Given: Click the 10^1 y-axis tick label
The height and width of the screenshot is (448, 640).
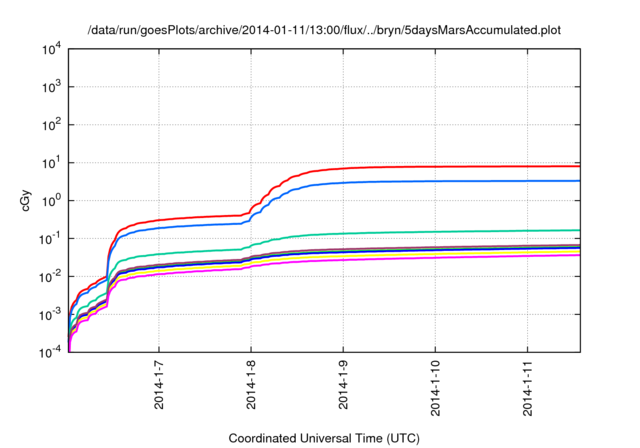Looking at the screenshot, I should coord(51,163).
